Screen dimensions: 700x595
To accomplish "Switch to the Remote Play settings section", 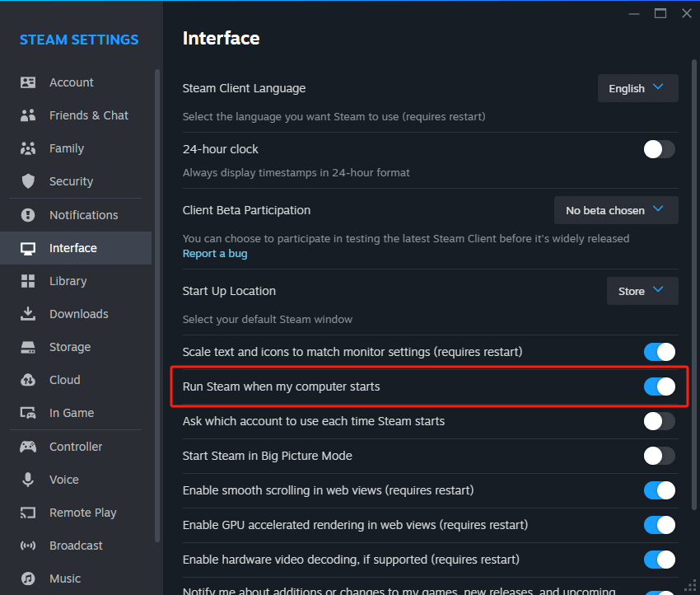I will (x=82, y=513).
